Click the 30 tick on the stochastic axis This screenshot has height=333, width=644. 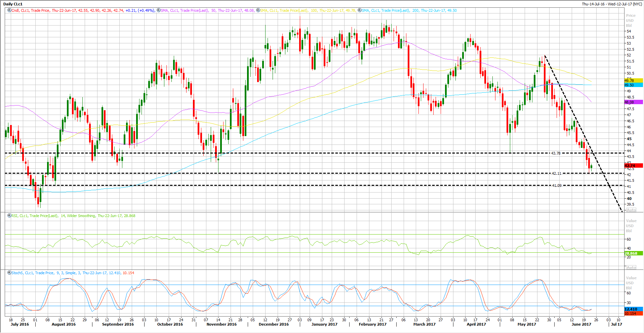click(629, 302)
